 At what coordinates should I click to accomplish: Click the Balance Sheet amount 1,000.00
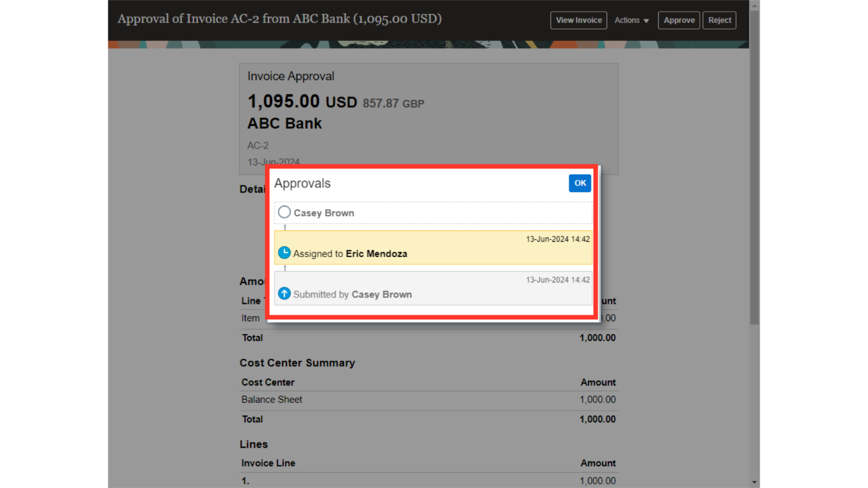(x=598, y=399)
